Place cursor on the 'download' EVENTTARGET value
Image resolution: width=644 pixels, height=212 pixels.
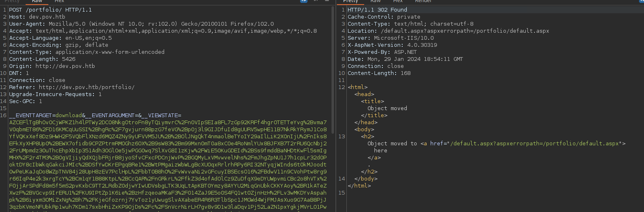69,115
